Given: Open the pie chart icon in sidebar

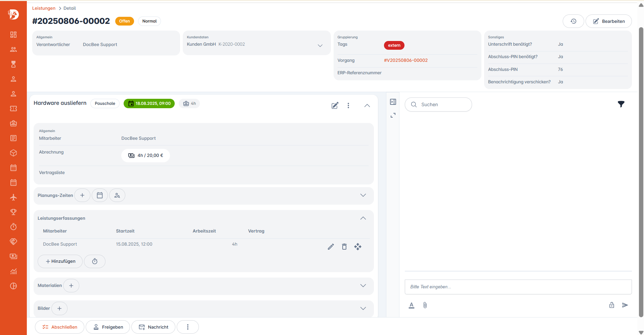Looking at the screenshot, I should point(13,286).
